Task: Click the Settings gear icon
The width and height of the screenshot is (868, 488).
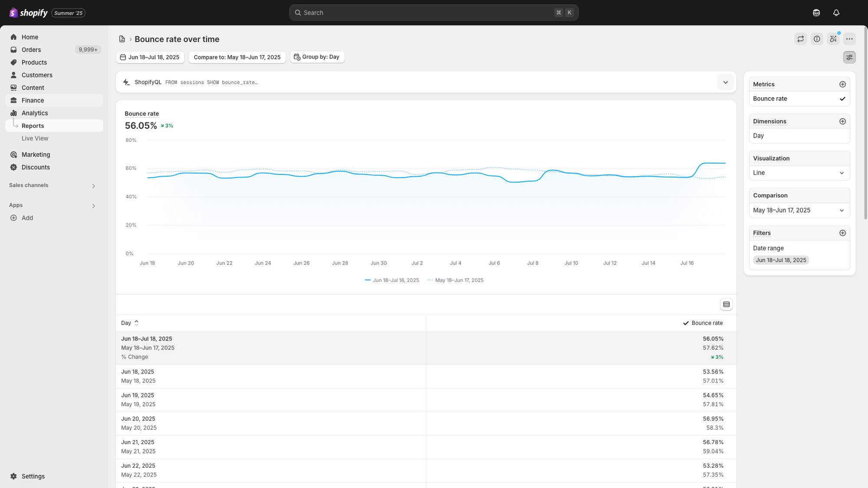Action: 13,476
